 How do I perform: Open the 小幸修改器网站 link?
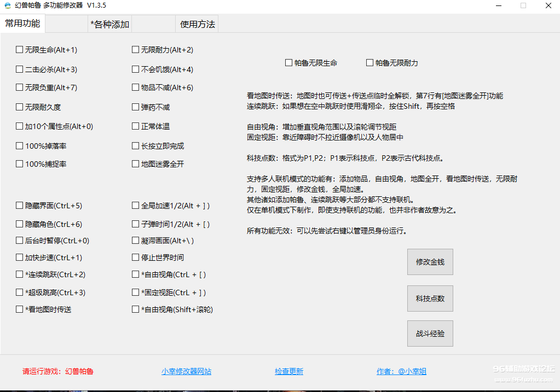click(186, 372)
